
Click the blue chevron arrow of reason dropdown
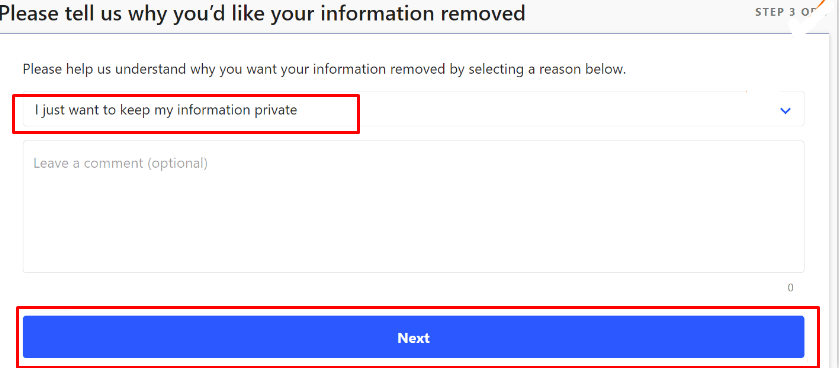click(x=785, y=111)
